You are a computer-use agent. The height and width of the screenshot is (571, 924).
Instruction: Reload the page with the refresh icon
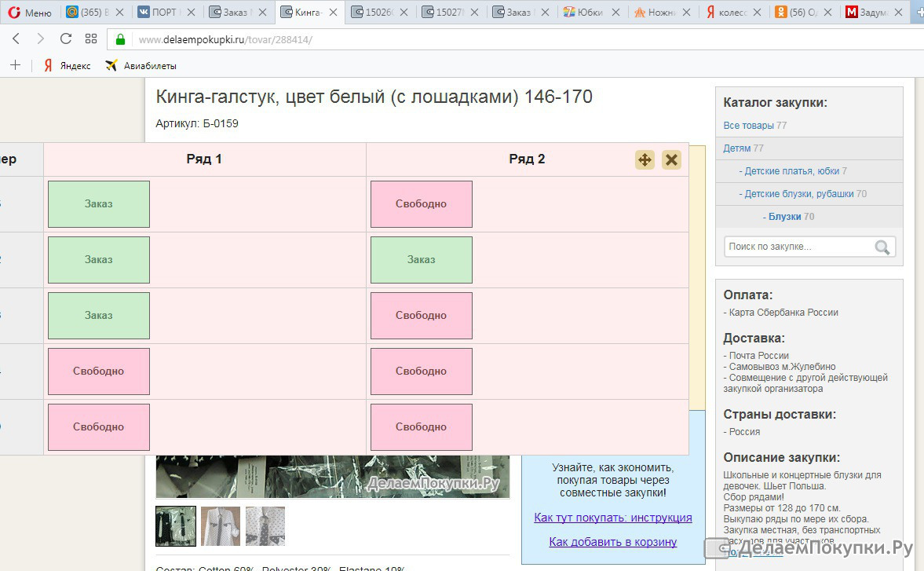pos(65,39)
